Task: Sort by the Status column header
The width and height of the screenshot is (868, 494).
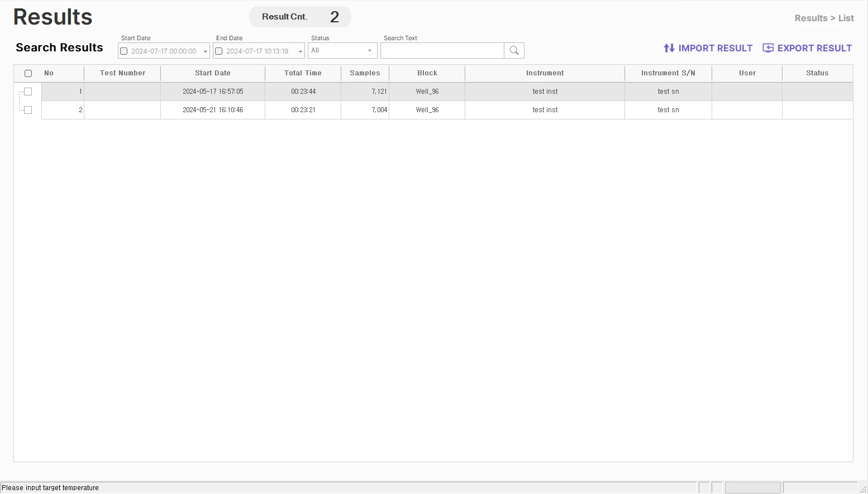Action: 817,73
